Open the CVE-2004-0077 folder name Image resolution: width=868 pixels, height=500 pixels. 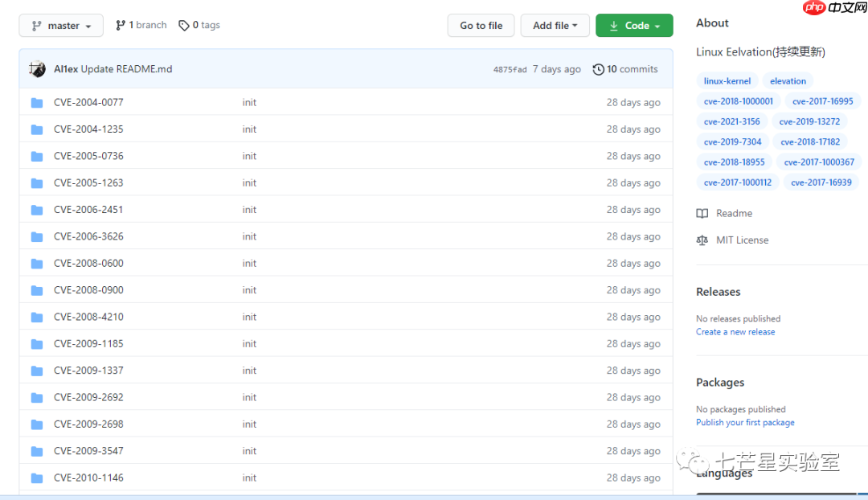tap(88, 102)
